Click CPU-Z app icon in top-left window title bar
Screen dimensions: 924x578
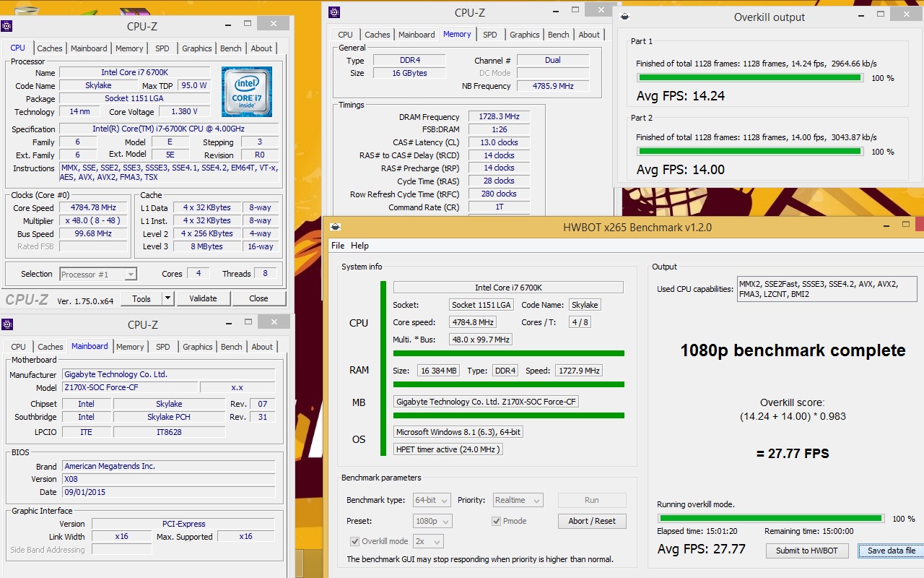point(6,27)
